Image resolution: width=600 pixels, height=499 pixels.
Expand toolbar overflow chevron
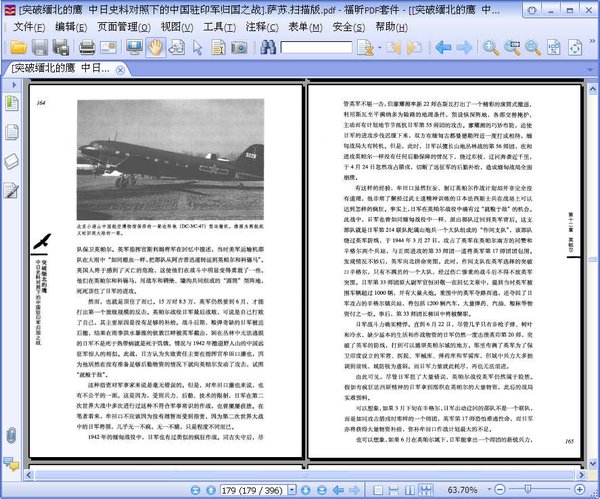[592, 40]
